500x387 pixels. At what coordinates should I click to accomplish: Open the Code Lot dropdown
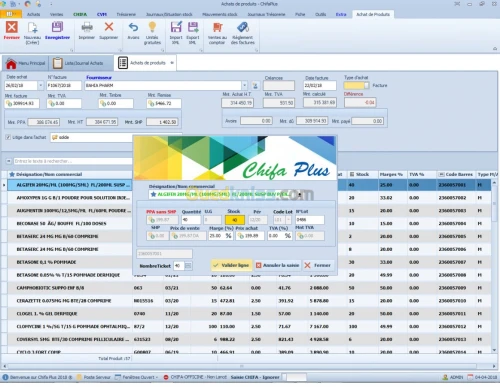click(x=288, y=220)
